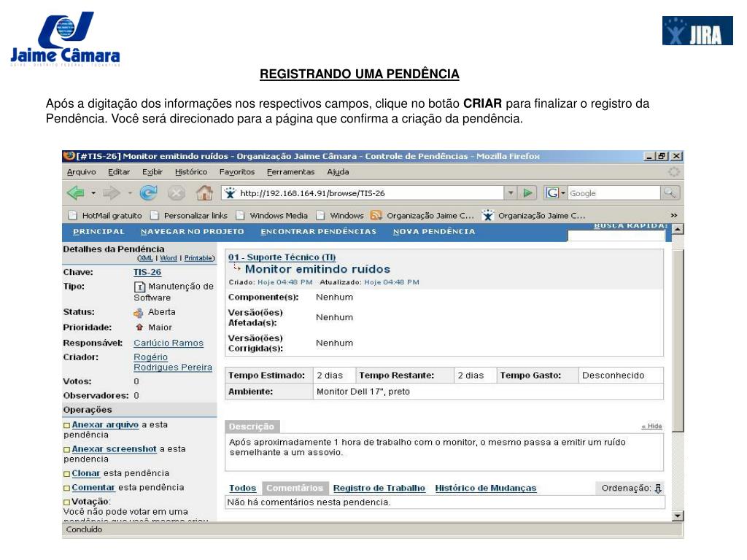Click the Google engine G icon
Image resolution: width=747 pixels, height=560 pixels.
pos(552,192)
